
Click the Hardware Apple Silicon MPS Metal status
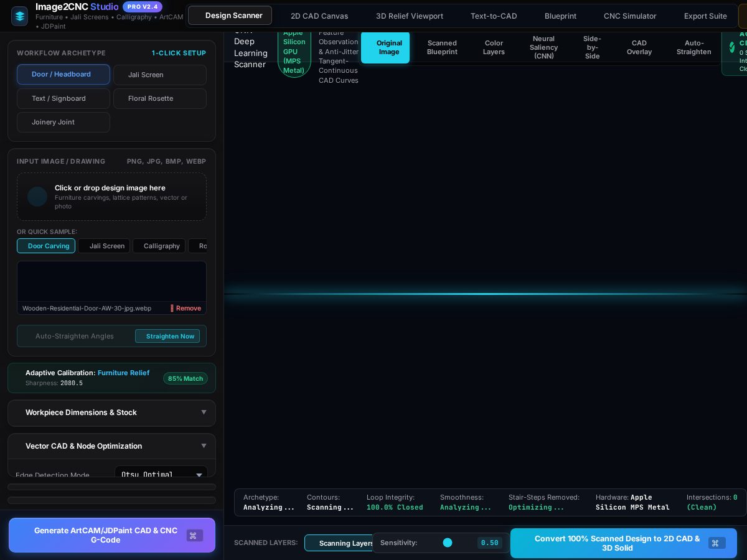[632, 502]
